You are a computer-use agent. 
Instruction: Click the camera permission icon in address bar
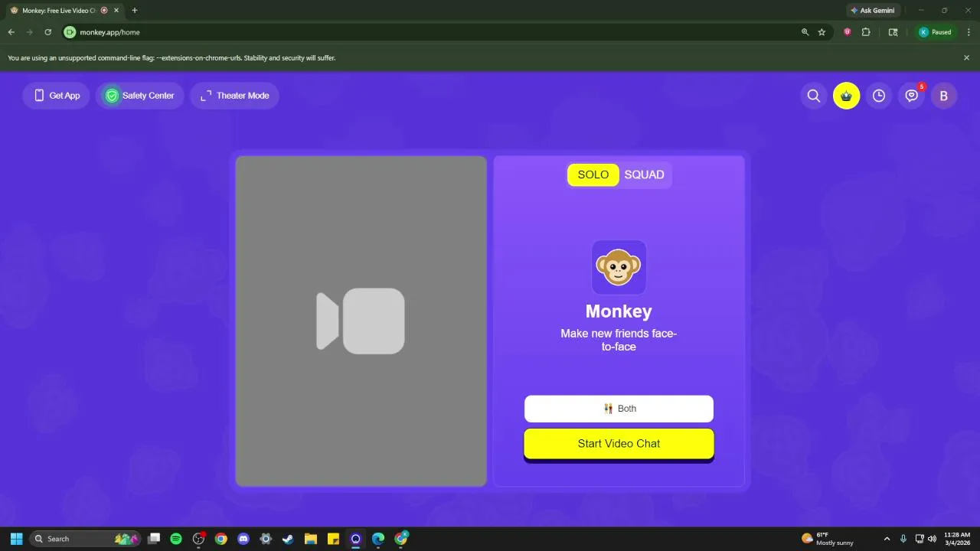(x=70, y=32)
